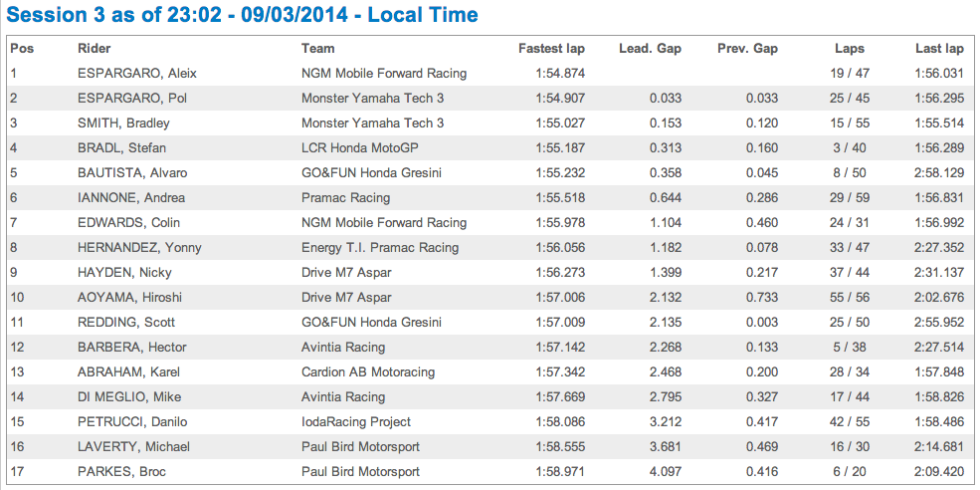
Task: Click lead gap value 1.399
Action: 666,273
